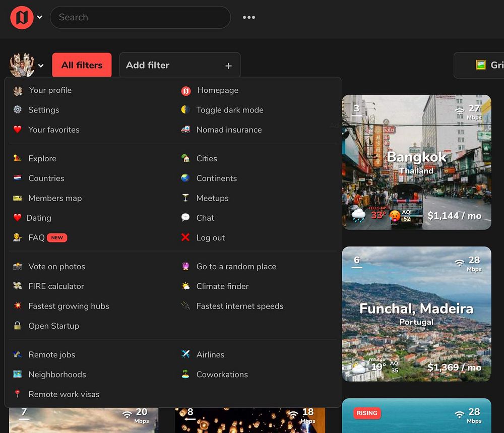Screen dimensions: 504x433
Task: Open the Settings menu entry
Action: (44, 110)
